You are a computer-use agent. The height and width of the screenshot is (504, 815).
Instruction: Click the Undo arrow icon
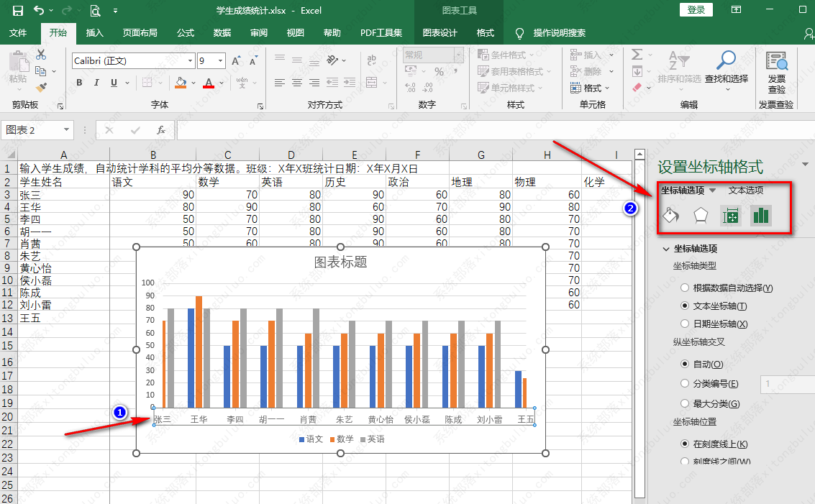[x=38, y=10]
